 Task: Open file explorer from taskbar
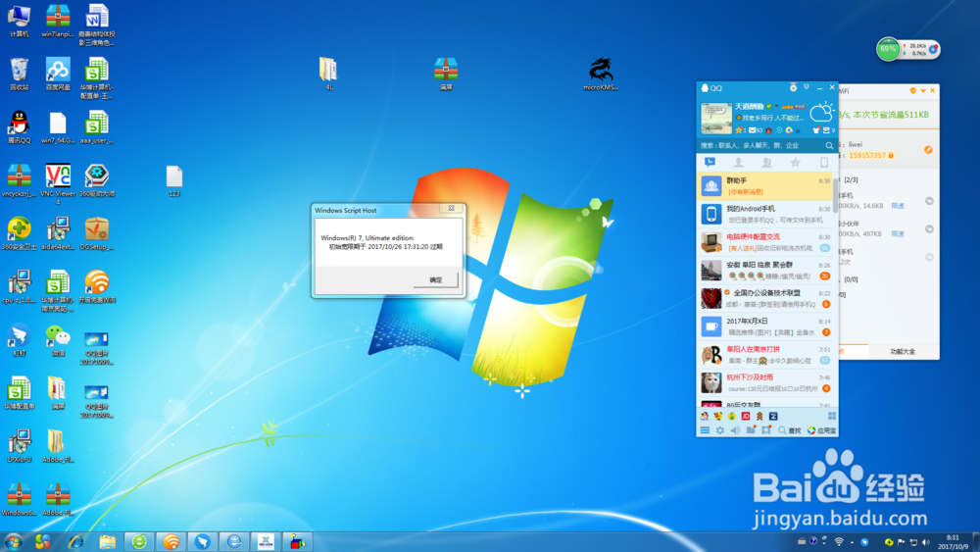[x=108, y=541]
